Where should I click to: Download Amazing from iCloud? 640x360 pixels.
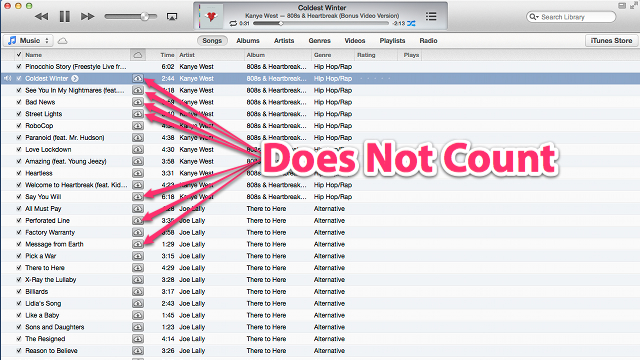click(x=138, y=161)
